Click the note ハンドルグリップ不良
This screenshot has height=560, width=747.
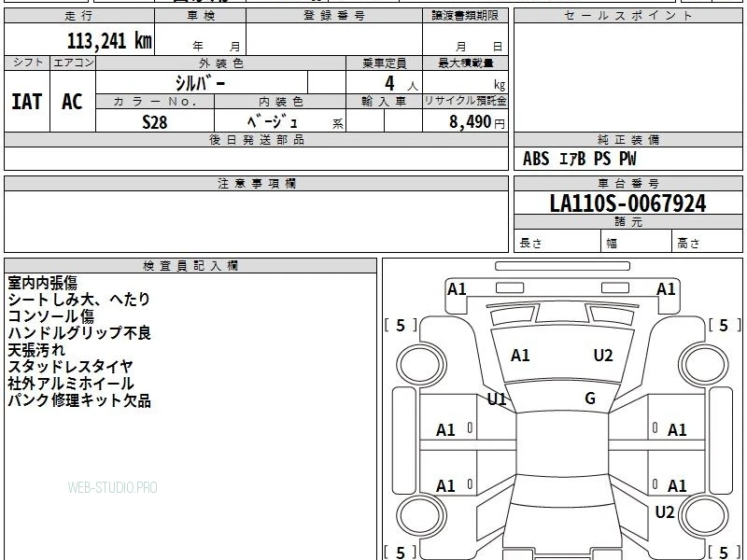pos(79,333)
